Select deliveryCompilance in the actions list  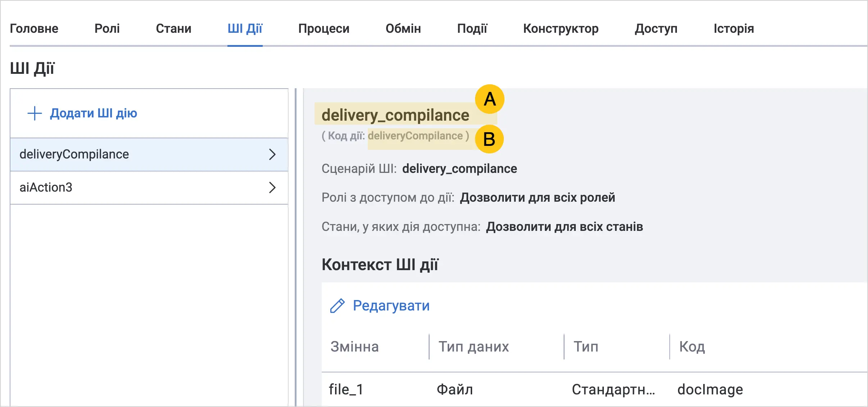tap(149, 155)
